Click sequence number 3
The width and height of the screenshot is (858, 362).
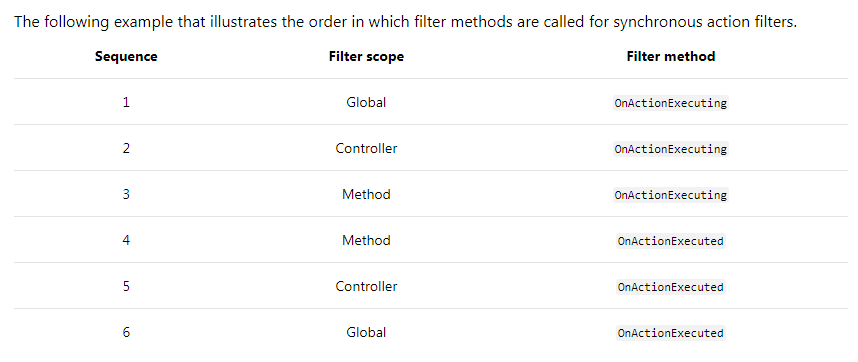coord(126,194)
